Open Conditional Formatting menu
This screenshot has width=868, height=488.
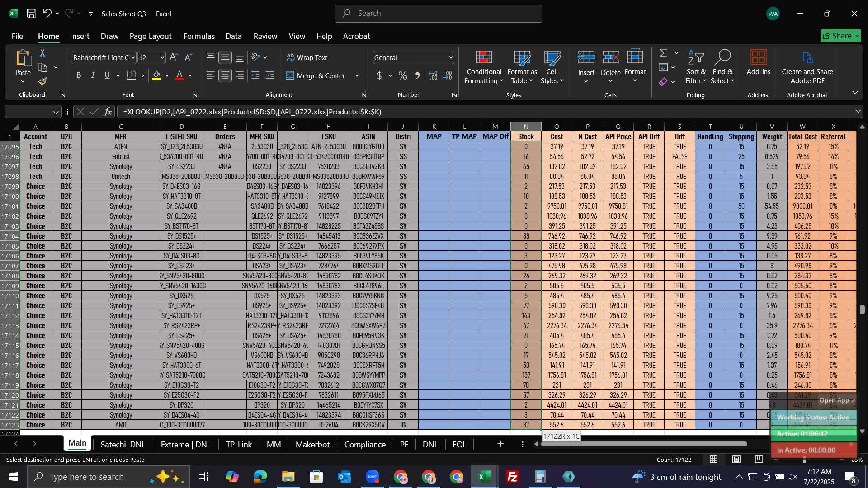[484, 67]
